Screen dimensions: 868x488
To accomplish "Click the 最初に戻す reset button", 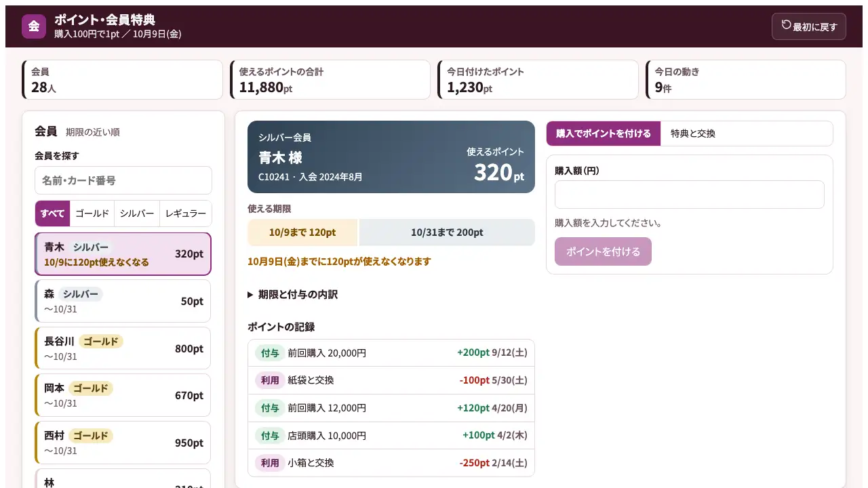I will coord(808,26).
